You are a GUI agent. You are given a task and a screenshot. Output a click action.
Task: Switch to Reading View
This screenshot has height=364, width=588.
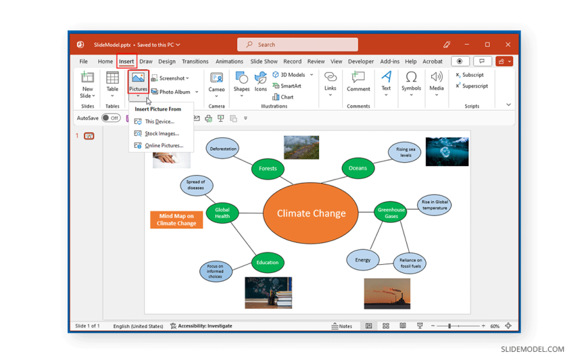pyautogui.click(x=403, y=326)
